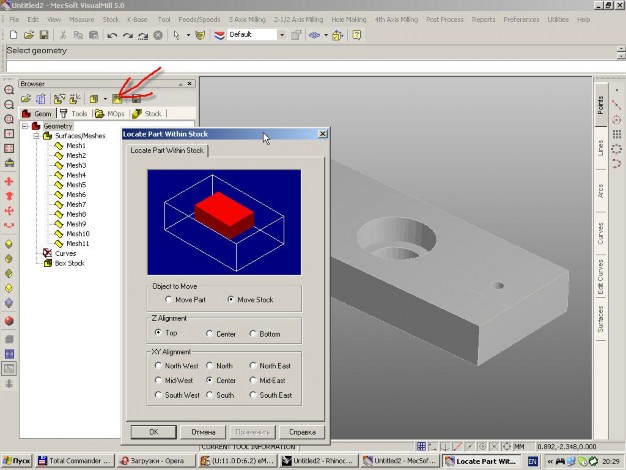This screenshot has height=470, width=626.
Task: Click the Open file folder icon
Action: 28,35
